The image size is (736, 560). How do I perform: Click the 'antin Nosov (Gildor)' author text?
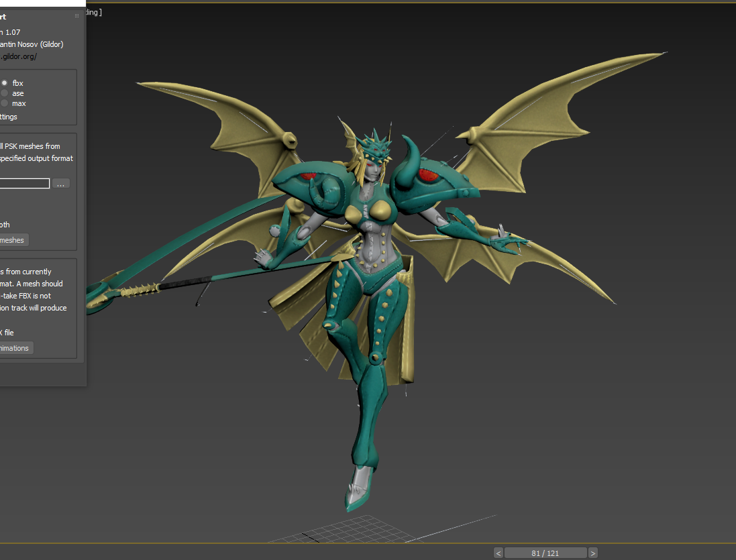point(32,44)
